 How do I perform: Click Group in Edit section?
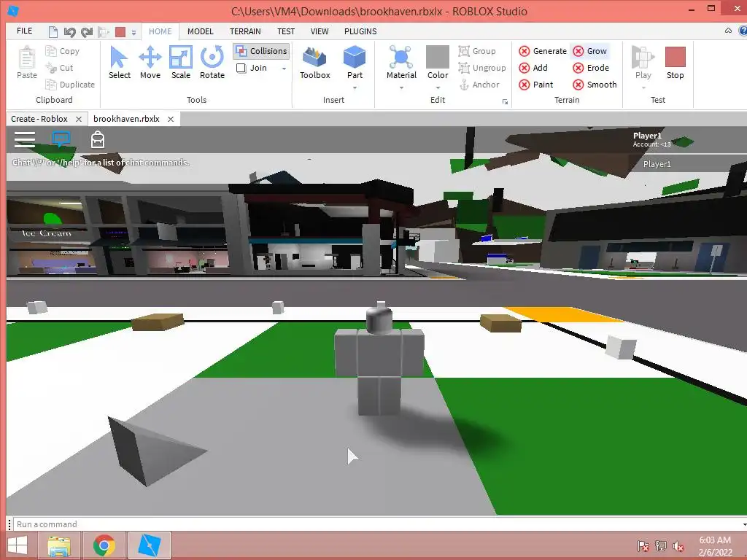tap(477, 51)
